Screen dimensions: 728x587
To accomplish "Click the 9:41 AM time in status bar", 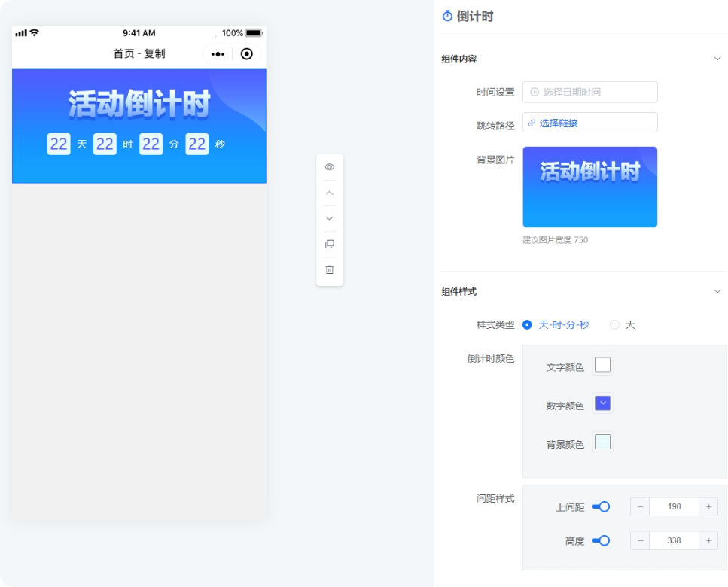I will [x=139, y=33].
